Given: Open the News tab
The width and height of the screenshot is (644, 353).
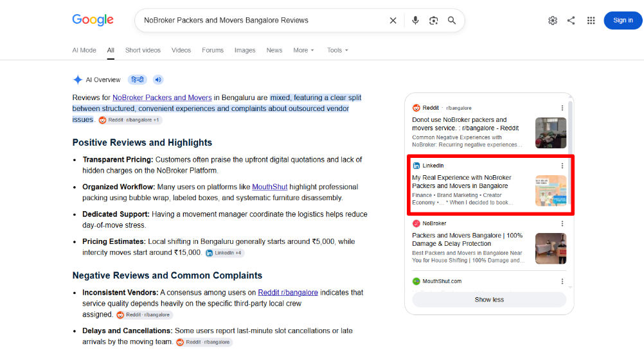Looking at the screenshot, I should [274, 50].
